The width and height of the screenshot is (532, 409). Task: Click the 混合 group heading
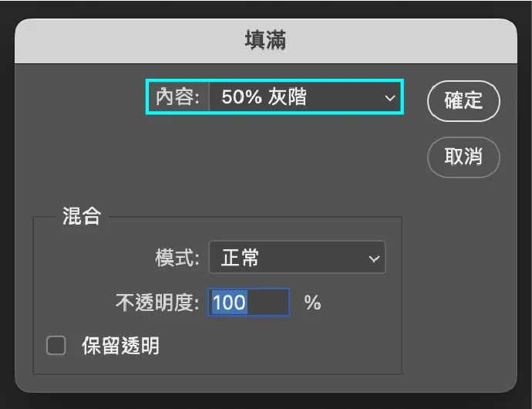pos(82,216)
